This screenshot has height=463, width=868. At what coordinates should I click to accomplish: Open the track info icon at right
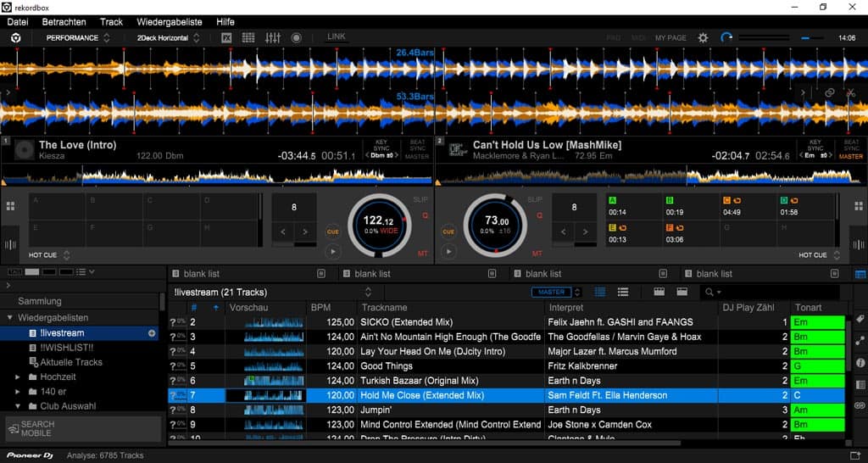(x=860, y=363)
